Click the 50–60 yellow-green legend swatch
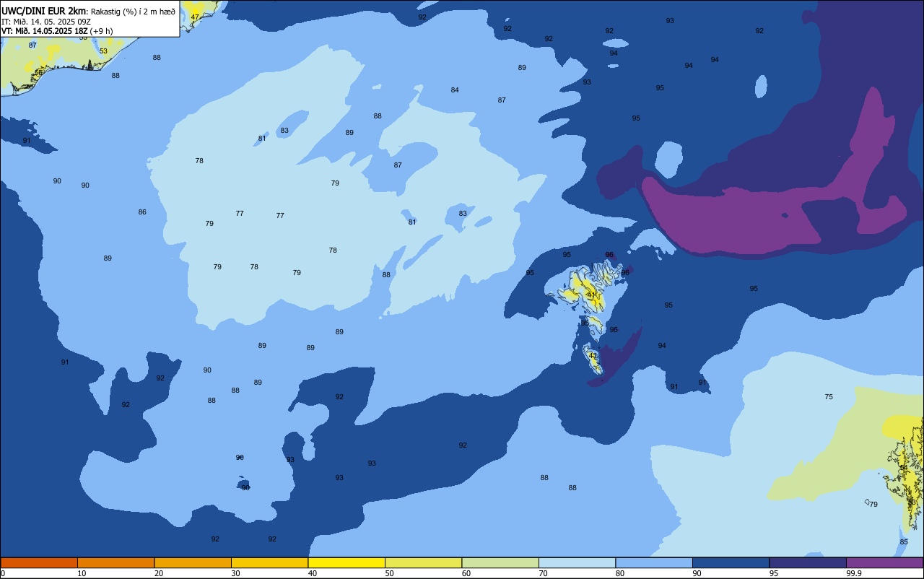Screen dimensions: 924x579 click(x=423, y=562)
